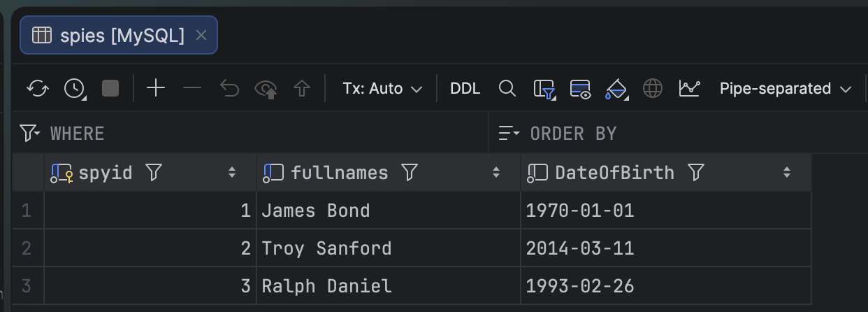Filter the DateOfBirth column
The height and width of the screenshot is (312, 868).
695,173
